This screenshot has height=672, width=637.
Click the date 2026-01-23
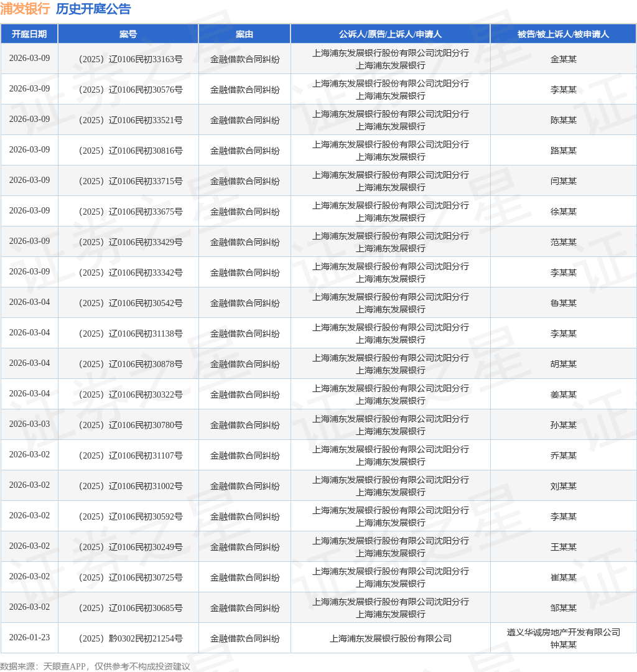click(30, 637)
